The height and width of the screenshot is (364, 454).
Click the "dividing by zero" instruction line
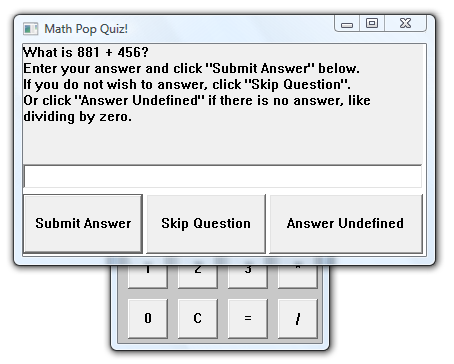click(77, 117)
